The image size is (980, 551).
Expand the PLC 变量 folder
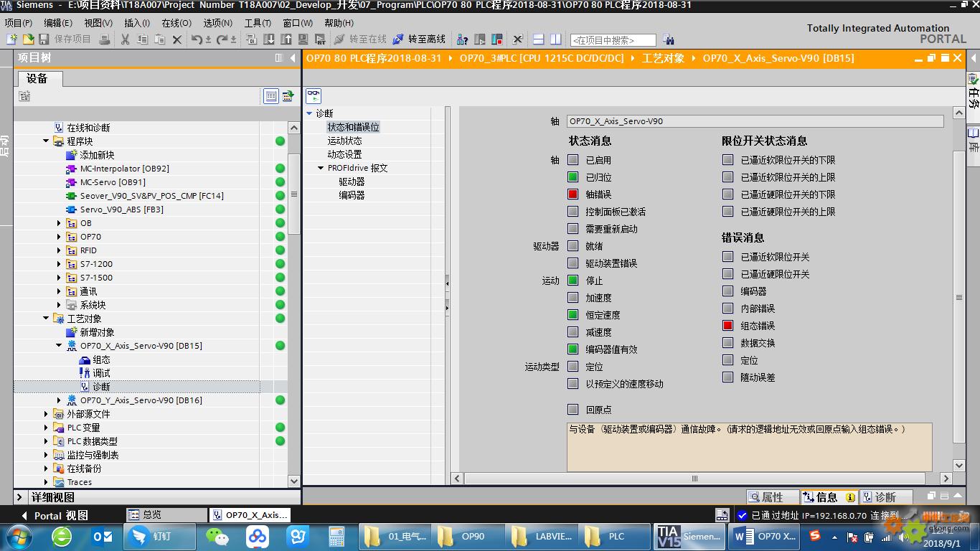46,428
